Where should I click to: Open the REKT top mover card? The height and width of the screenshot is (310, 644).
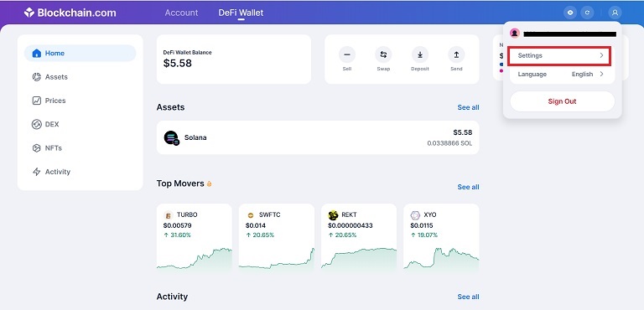click(x=359, y=238)
